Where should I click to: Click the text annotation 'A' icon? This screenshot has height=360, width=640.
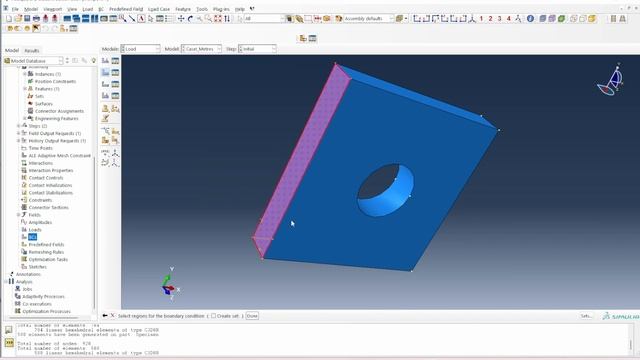141,18
